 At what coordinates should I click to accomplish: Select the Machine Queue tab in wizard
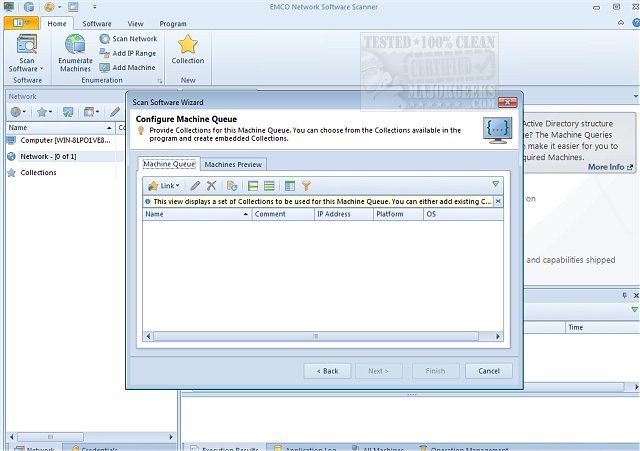click(169, 164)
